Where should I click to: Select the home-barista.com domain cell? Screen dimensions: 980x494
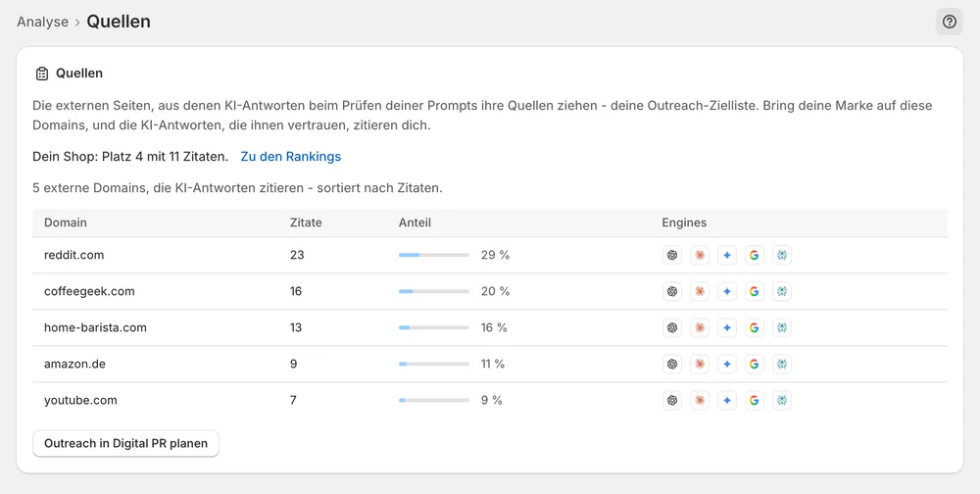tap(95, 327)
